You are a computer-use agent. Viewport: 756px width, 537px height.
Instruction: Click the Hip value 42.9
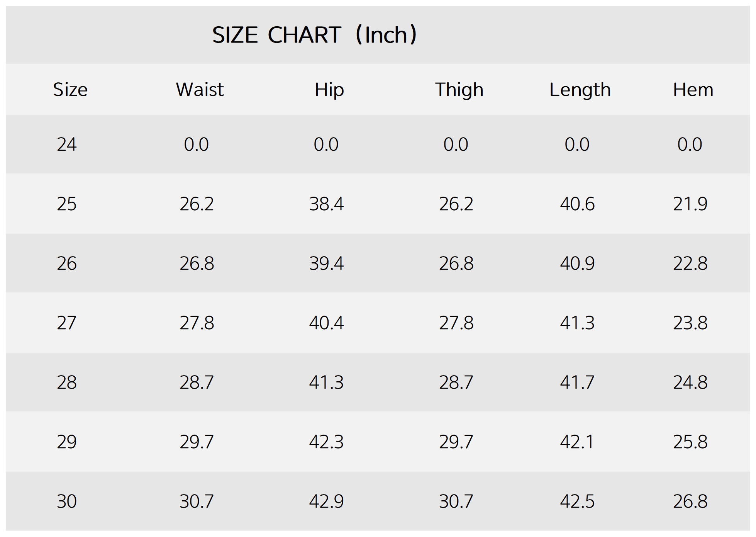click(x=326, y=501)
